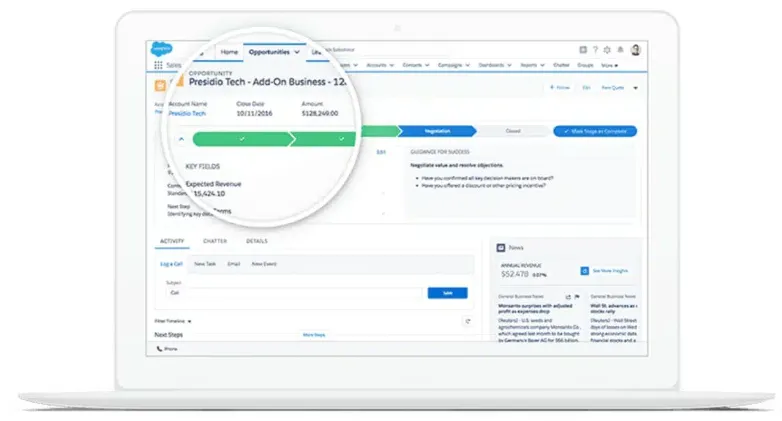Open the Campaigns tab dropdown arrow

[x=467, y=65]
